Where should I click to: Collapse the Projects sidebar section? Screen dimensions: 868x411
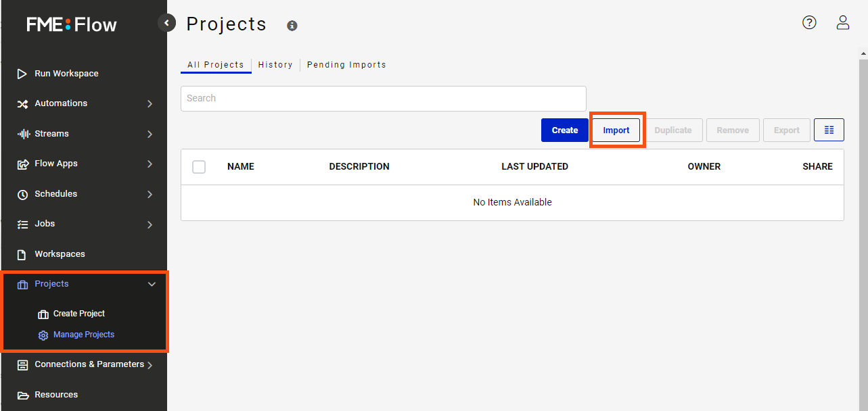click(152, 285)
